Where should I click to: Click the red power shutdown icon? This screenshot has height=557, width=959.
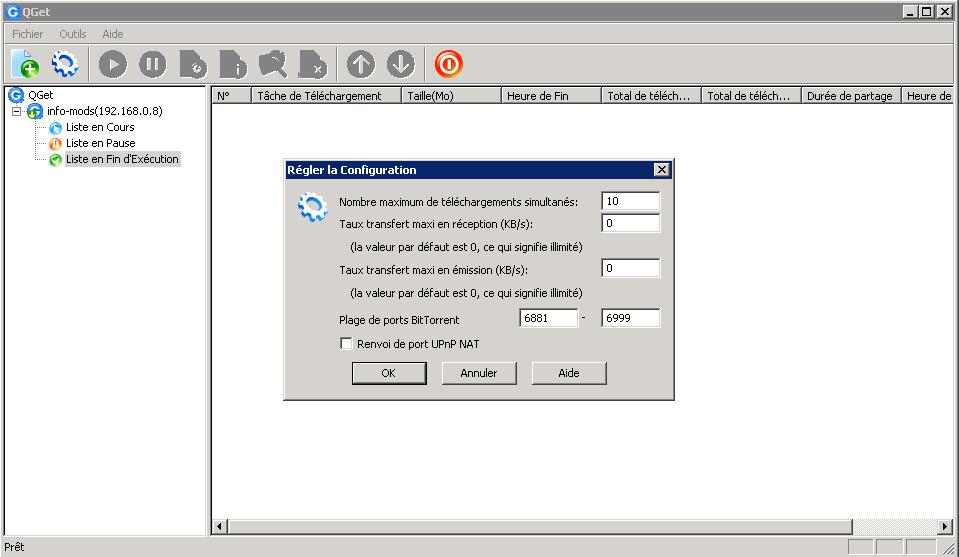coord(449,64)
